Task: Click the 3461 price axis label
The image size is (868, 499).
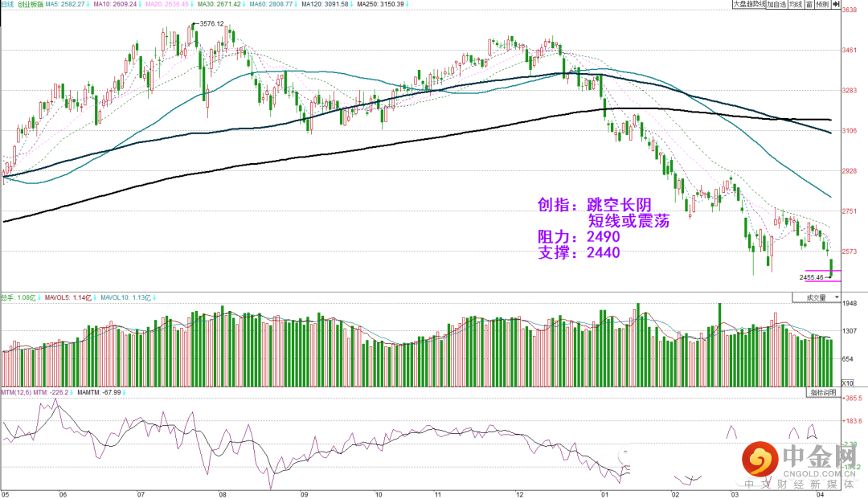Action: (x=850, y=51)
